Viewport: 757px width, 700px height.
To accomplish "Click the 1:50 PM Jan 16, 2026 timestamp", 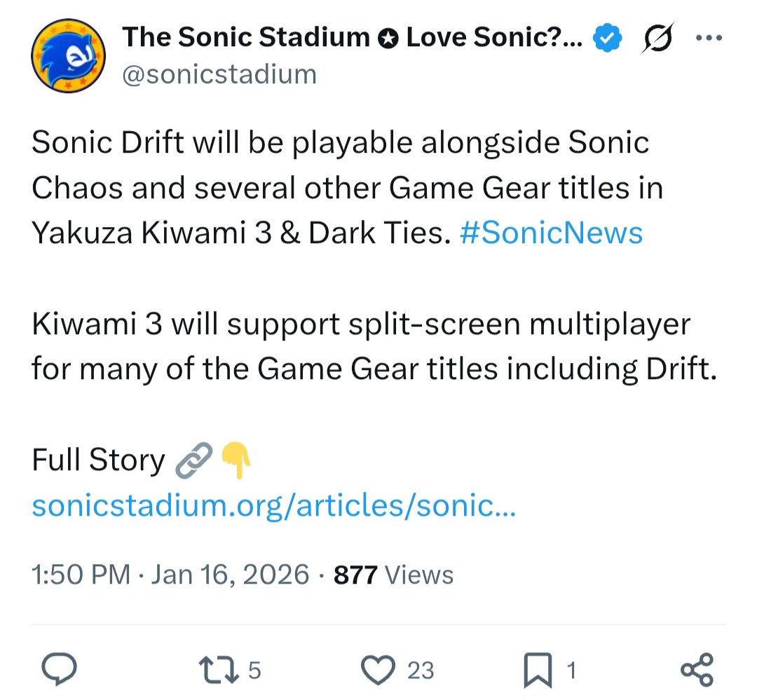I will click(170, 575).
